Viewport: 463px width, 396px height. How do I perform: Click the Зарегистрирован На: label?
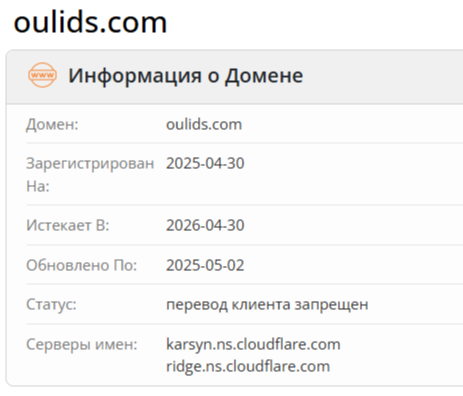click(x=90, y=174)
